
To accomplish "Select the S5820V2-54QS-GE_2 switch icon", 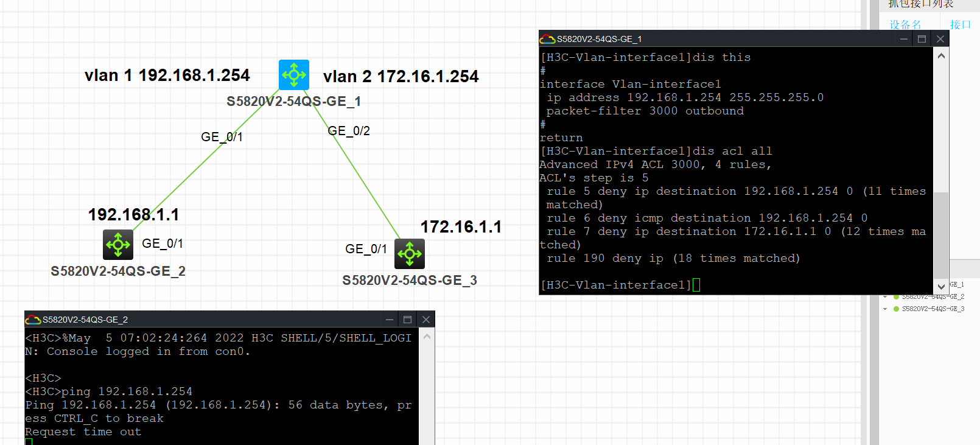I will (118, 245).
